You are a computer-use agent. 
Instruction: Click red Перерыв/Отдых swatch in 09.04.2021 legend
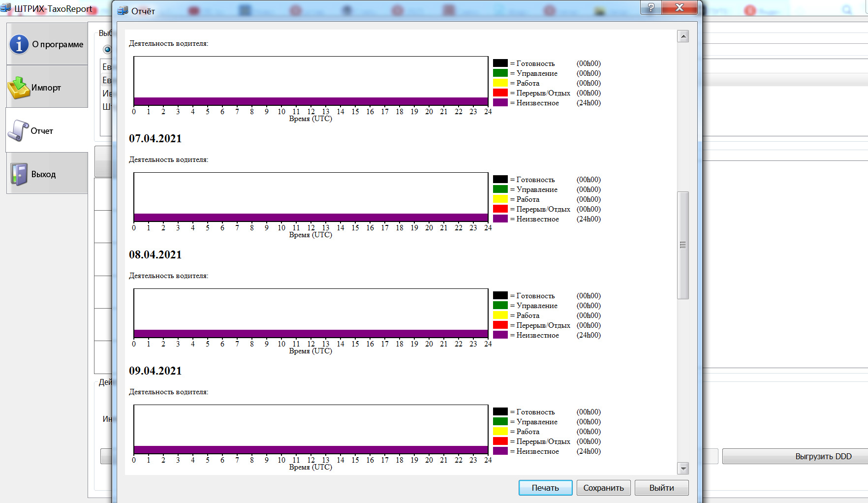500,441
